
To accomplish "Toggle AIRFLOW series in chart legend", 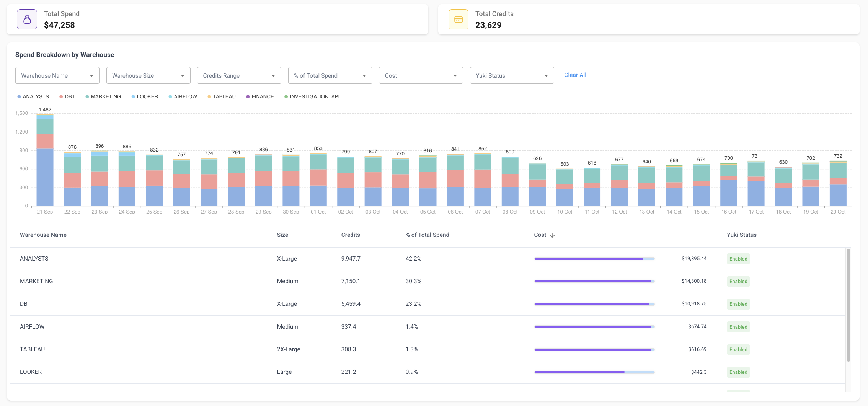I will tap(183, 96).
